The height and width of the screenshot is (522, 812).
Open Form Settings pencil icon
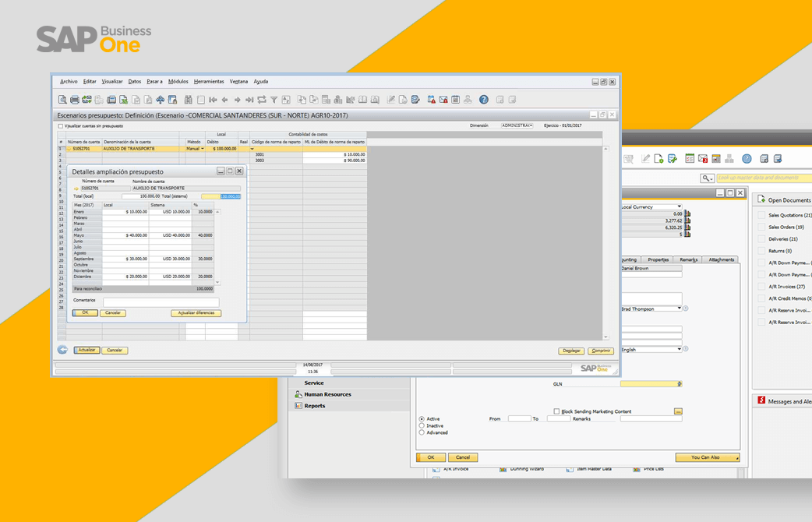(x=391, y=100)
